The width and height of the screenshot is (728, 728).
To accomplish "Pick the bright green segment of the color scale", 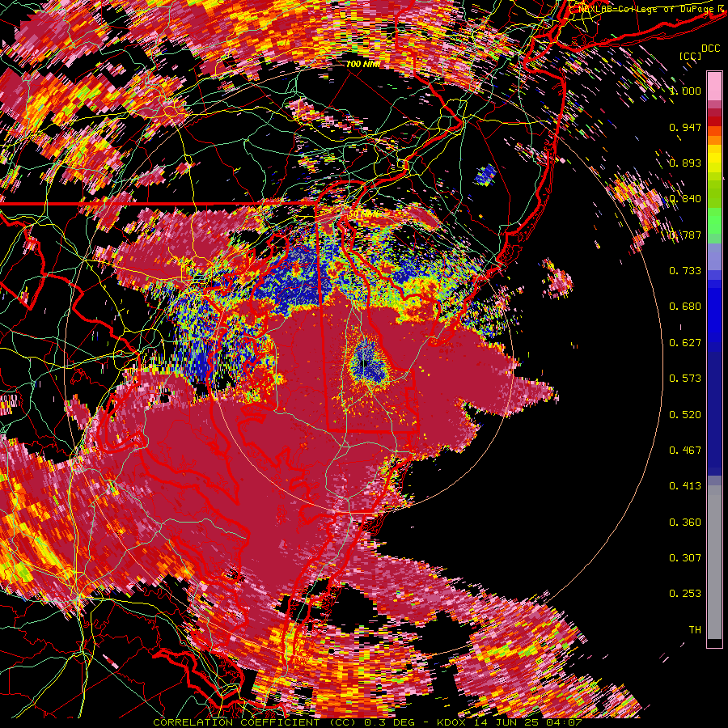I will 714,221.
